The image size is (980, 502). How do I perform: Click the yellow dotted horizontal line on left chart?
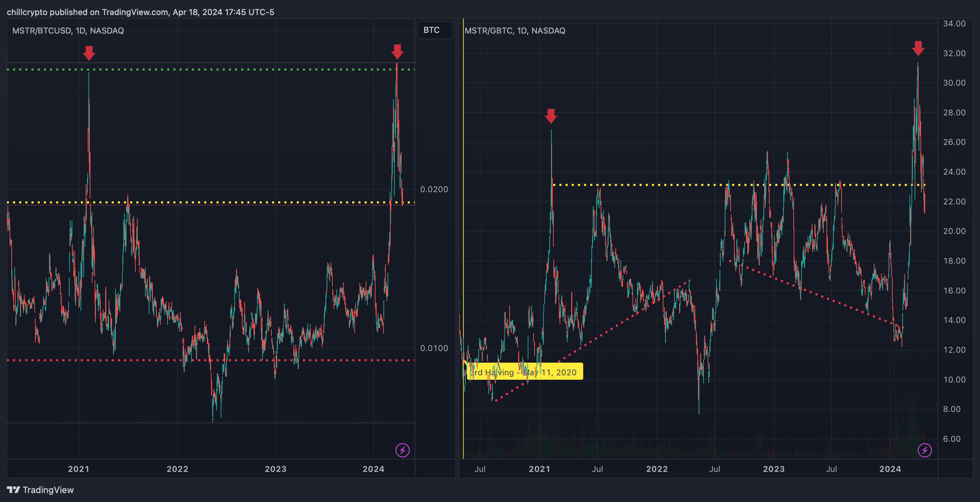pyautogui.click(x=211, y=203)
